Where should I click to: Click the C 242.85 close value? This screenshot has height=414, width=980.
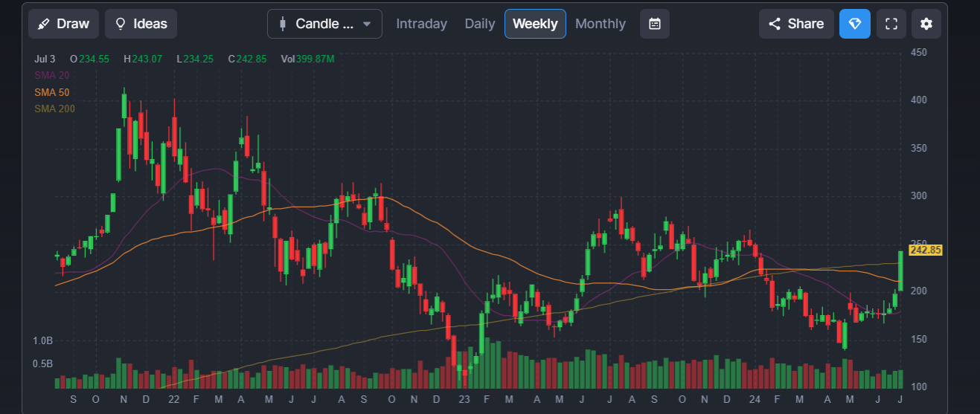coord(246,59)
